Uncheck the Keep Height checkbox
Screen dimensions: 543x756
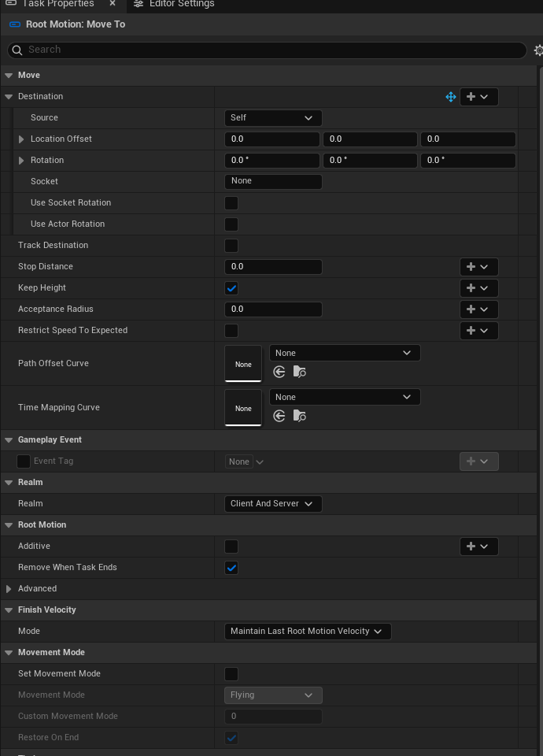231,288
